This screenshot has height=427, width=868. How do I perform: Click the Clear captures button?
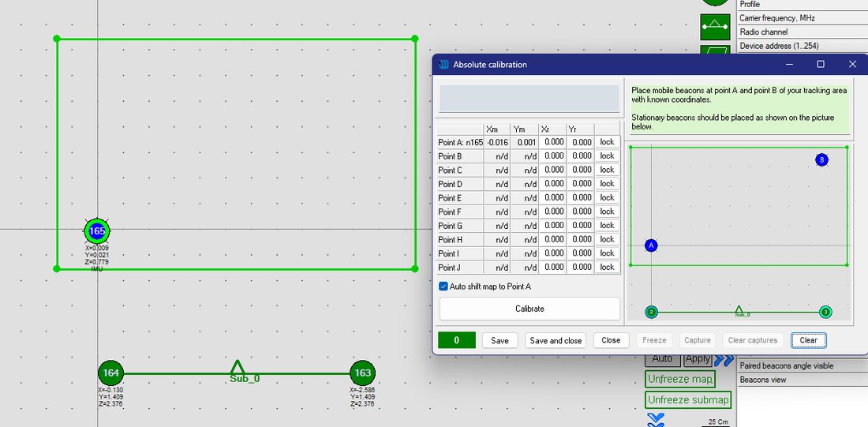pyautogui.click(x=752, y=340)
